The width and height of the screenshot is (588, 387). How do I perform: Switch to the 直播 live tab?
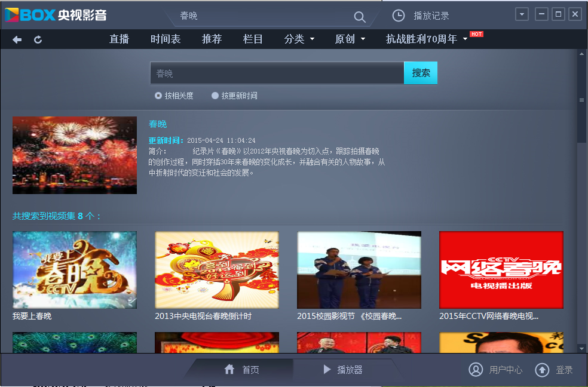[120, 39]
